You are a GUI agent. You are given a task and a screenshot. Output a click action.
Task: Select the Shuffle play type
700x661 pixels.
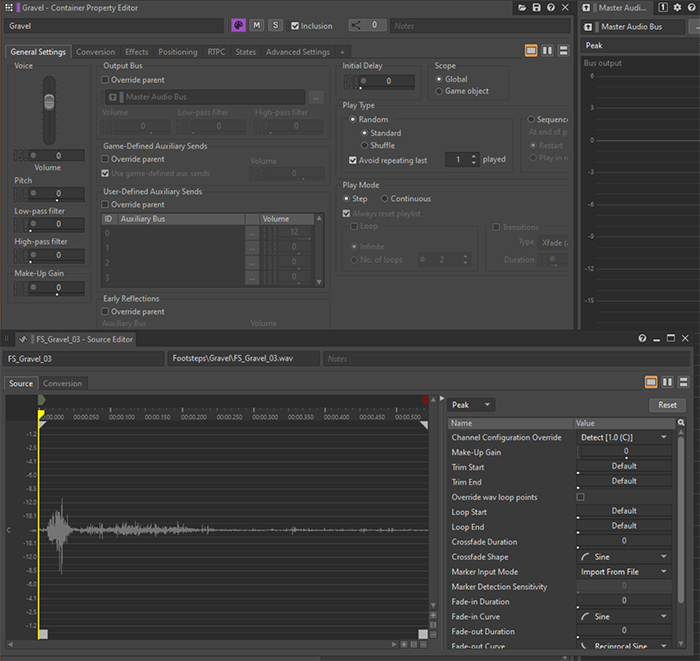[x=363, y=146]
